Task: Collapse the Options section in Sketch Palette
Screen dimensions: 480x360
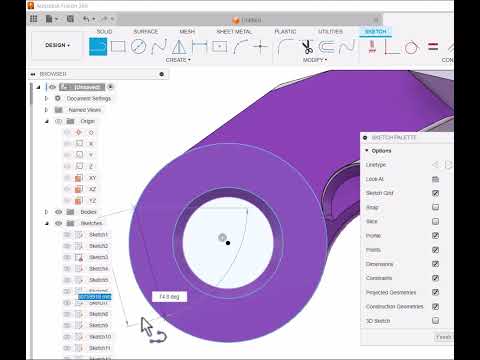Action: tap(367, 151)
